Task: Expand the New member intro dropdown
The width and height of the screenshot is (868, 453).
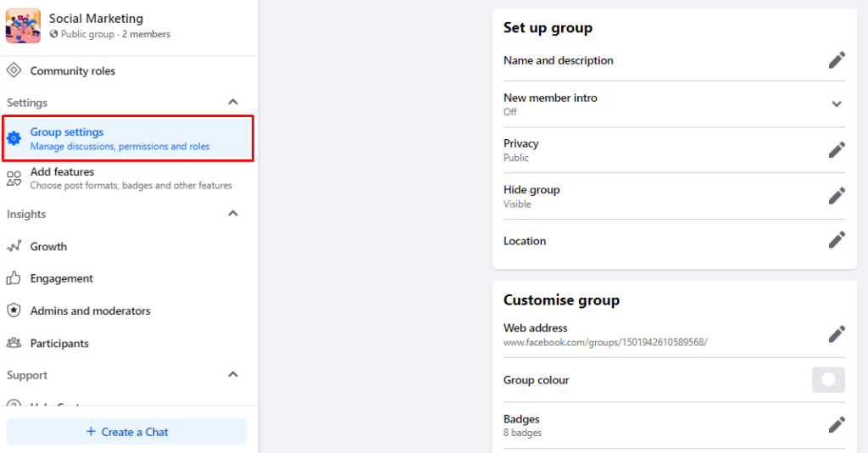Action: coord(837,104)
